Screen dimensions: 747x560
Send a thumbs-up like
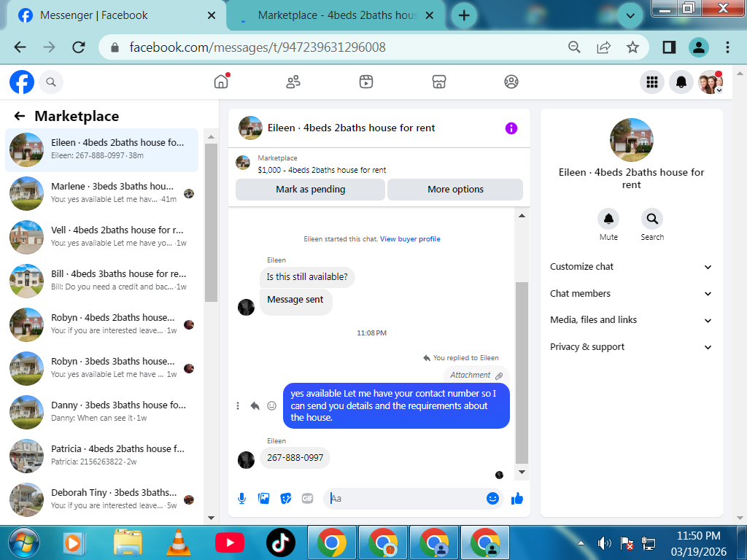pos(517,499)
